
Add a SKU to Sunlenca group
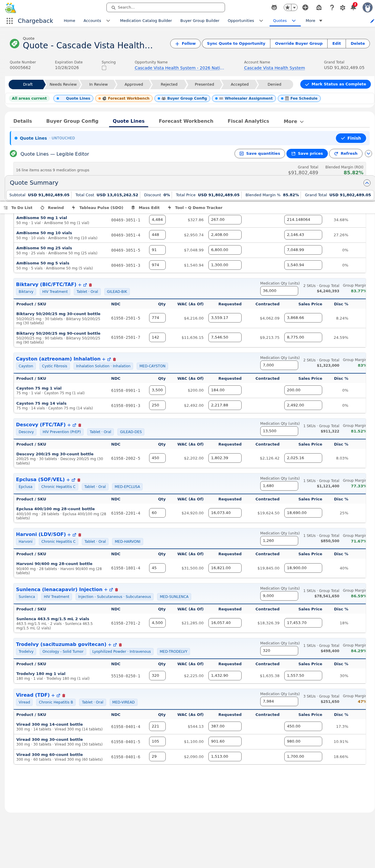[106, 590]
